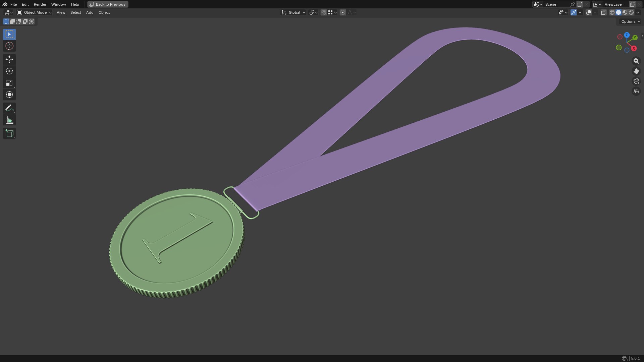The width and height of the screenshot is (644, 362).
Task: Open the Global transform orientation dropdown
Action: click(293, 12)
